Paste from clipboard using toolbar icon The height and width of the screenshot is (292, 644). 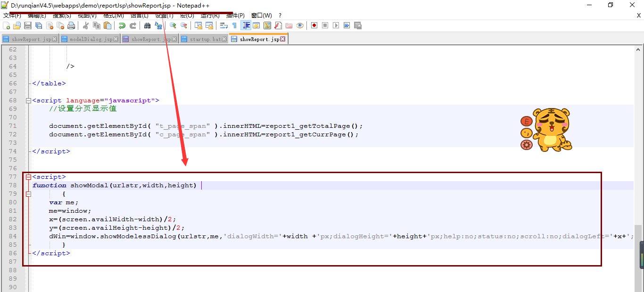coord(107,25)
